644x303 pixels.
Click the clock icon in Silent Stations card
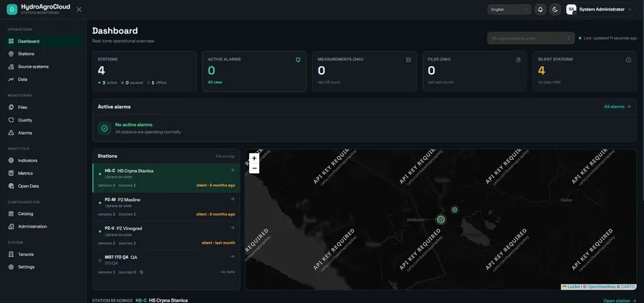(628, 59)
